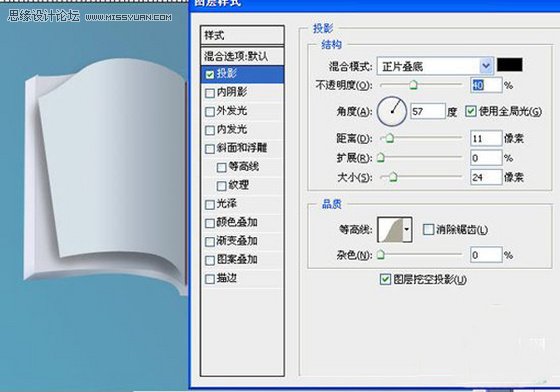The height and width of the screenshot is (392, 560).
Task: Enable the 内发光 inner glow checkbox
Action: pyautogui.click(x=210, y=130)
